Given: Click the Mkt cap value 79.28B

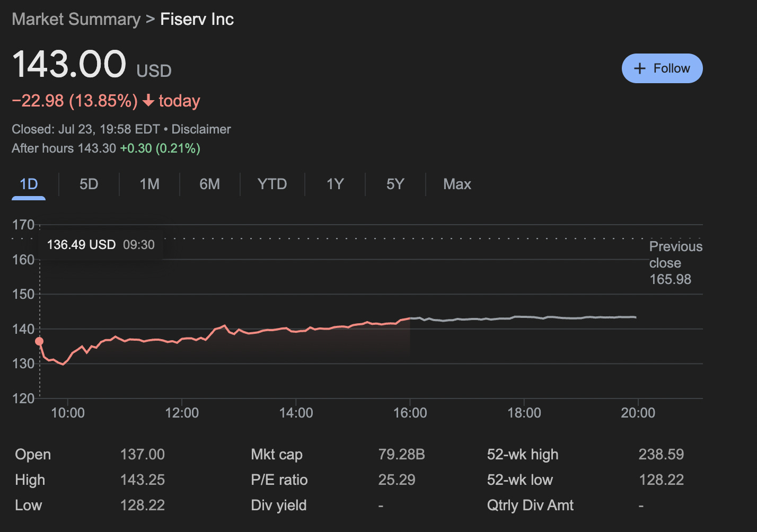Looking at the screenshot, I should pos(401,455).
